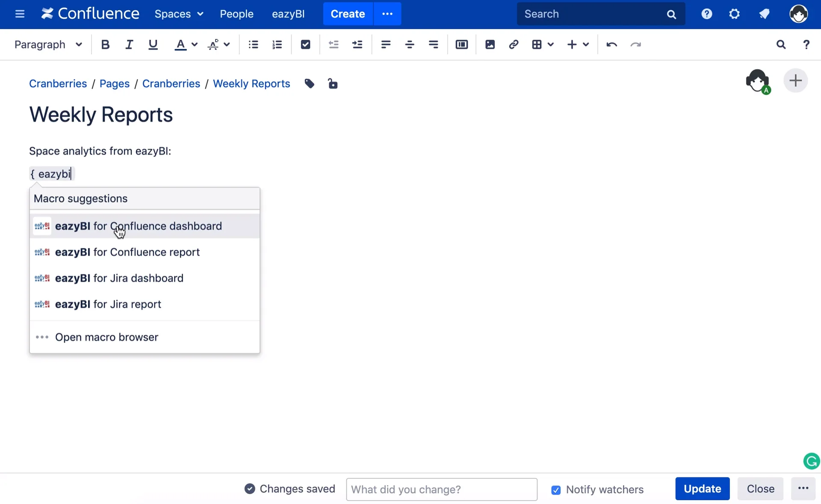The image size is (821, 504).
Task: Open the notifications icon
Action: click(x=765, y=14)
